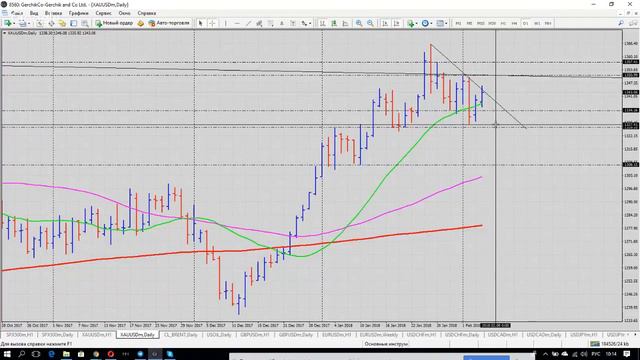This screenshot has width=640, height=360.
Task: Expand the Arrows tool dropdown arrow
Action: [310, 23]
